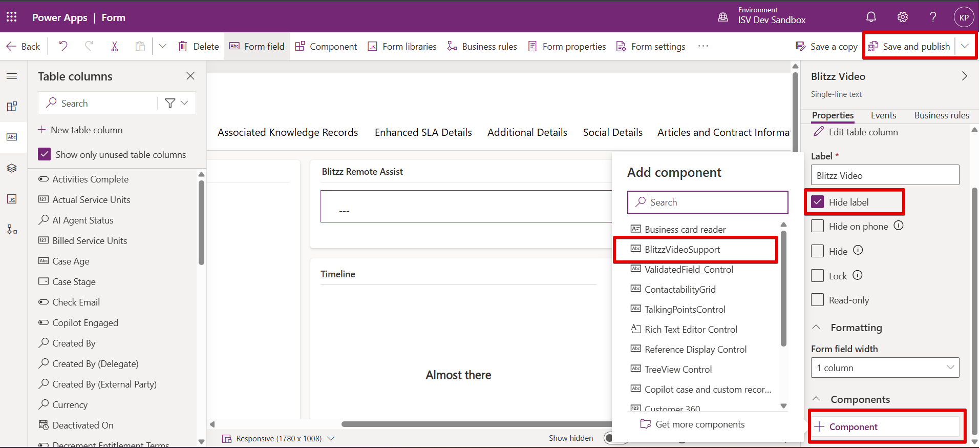Image resolution: width=980 pixels, height=448 pixels.
Task: Click Component in the command bar
Action: (326, 46)
